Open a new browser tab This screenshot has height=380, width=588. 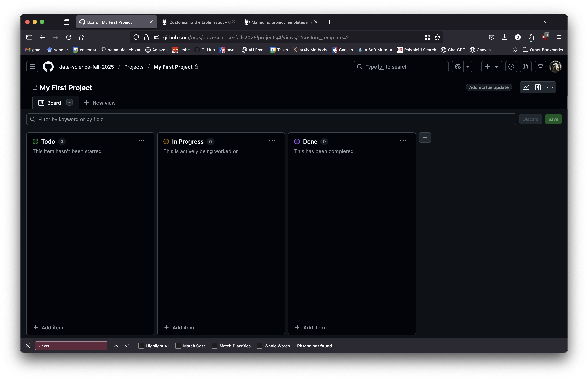click(x=329, y=22)
